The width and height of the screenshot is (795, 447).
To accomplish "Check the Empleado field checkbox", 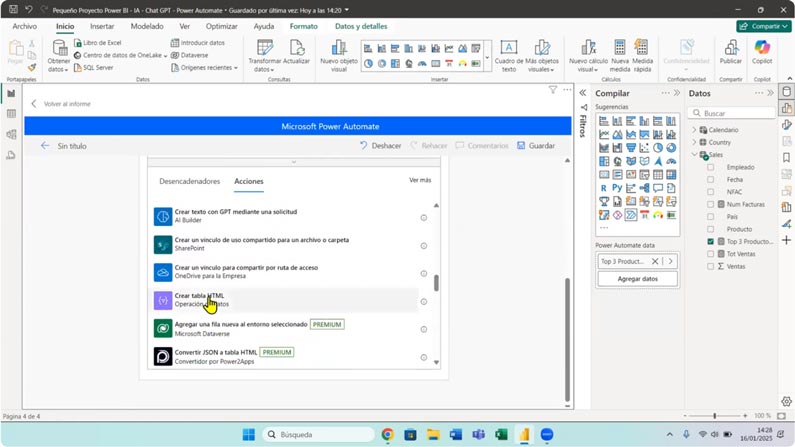I will click(711, 167).
